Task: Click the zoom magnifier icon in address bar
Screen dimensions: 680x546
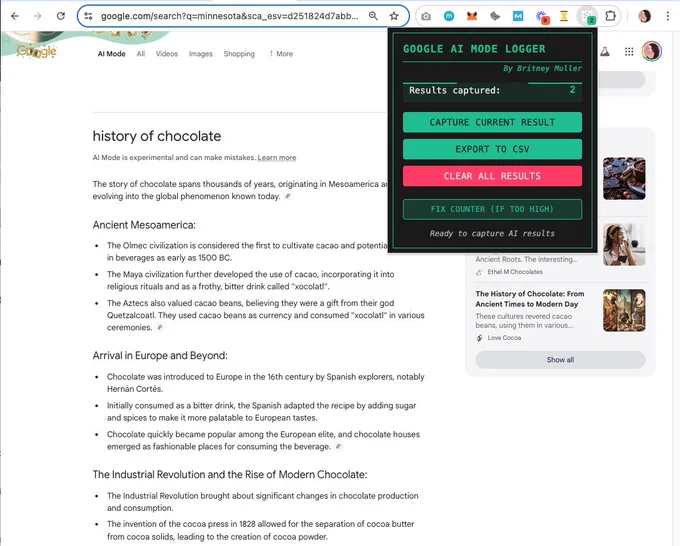Action: click(x=373, y=16)
